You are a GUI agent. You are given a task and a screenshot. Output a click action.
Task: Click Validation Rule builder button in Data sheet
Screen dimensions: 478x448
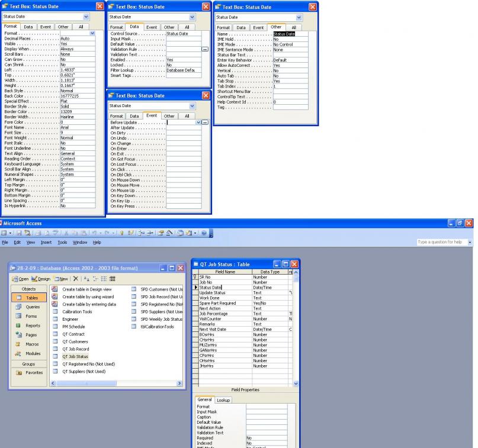tap(205, 49)
